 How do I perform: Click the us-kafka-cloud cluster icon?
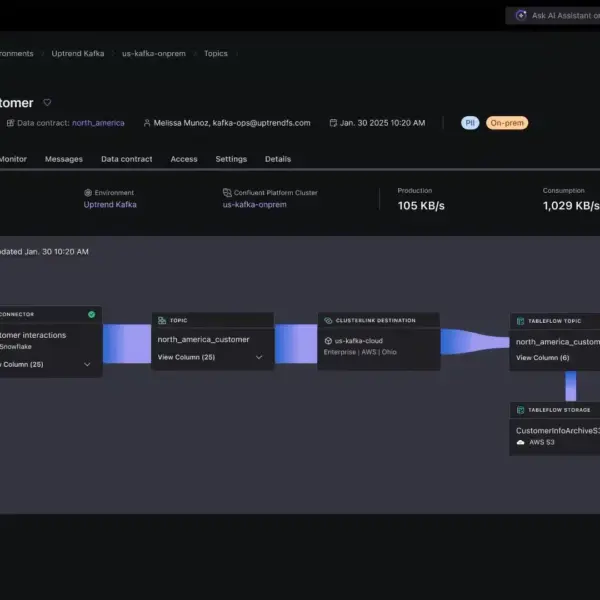(328, 341)
